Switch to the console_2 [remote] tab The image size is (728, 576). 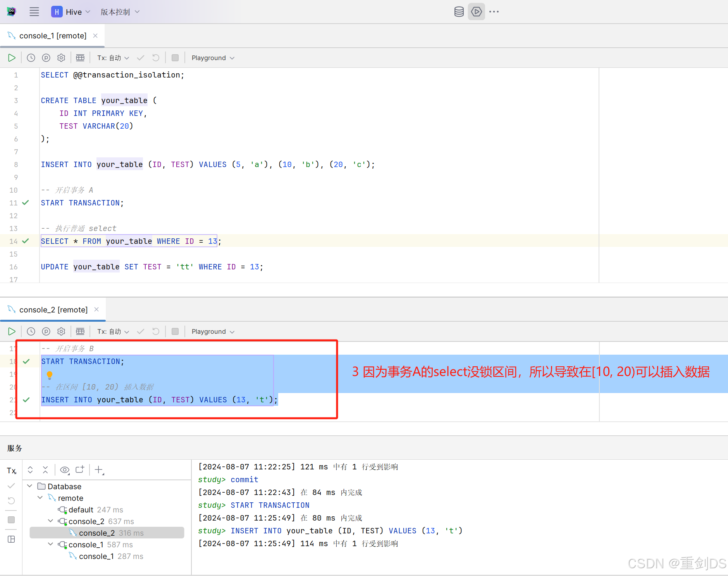[x=53, y=310]
